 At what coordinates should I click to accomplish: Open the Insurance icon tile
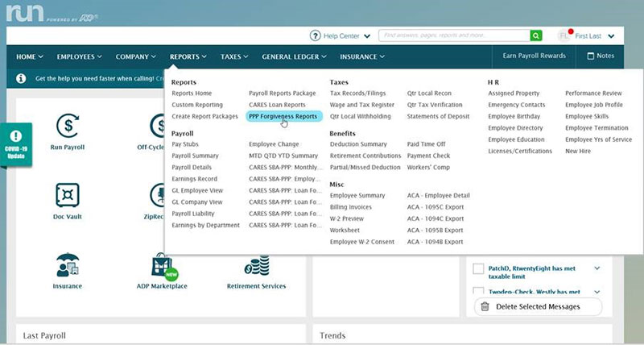(x=68, y=271)
